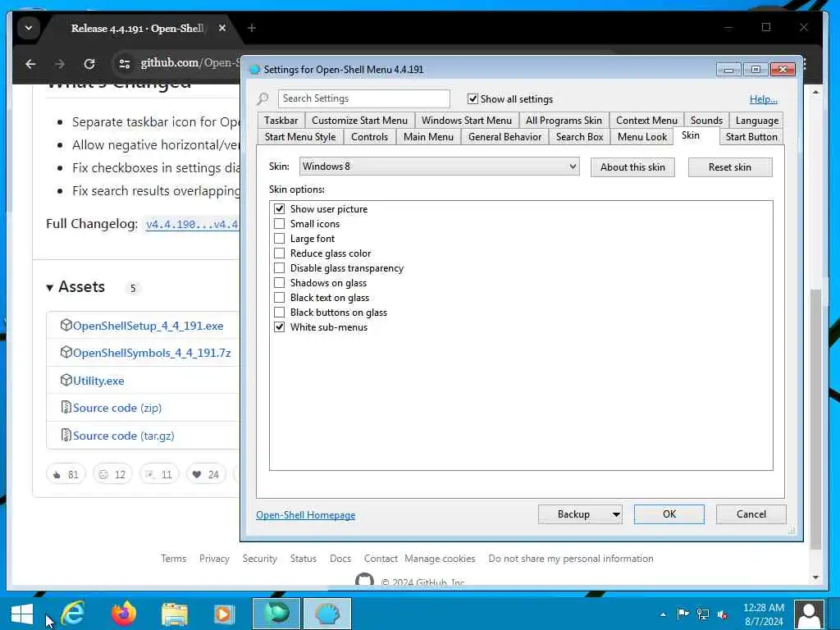The width and height of the screenshot is (840, 630).
Task: Click the magnifier icon beside Search Settings
Action: point(263,98)
